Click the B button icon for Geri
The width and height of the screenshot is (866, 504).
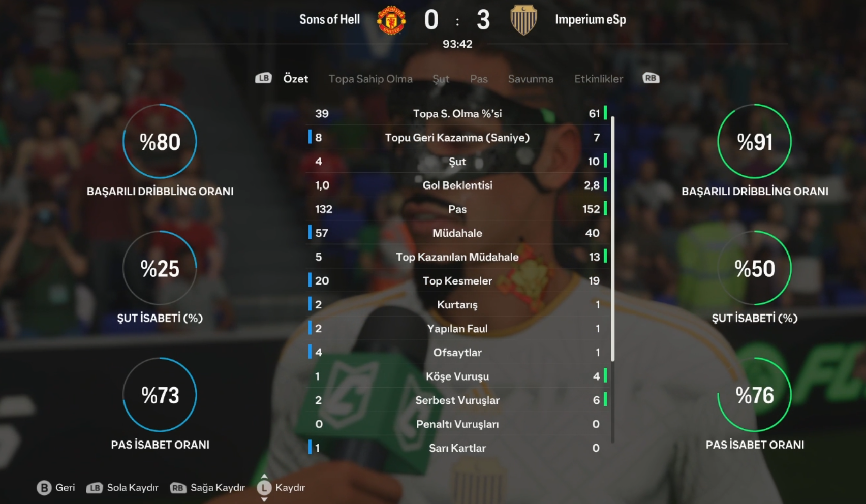[44, 488]
